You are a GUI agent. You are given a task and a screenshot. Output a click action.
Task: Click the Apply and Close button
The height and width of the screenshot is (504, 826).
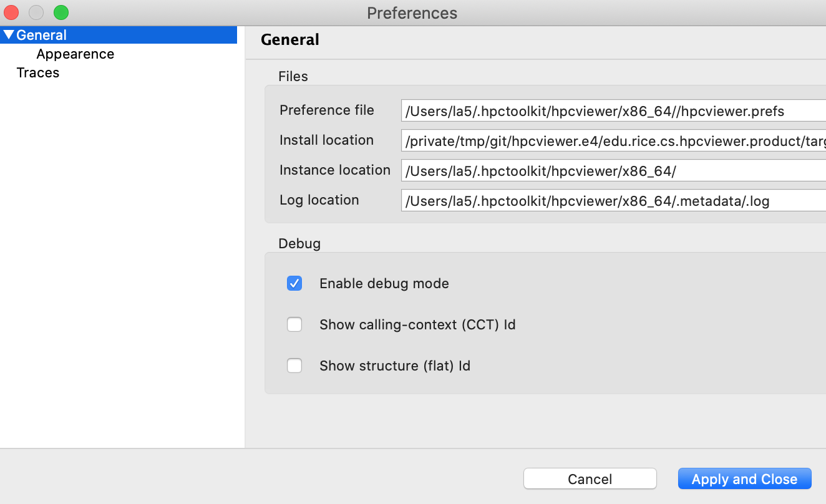click(744, 478)
